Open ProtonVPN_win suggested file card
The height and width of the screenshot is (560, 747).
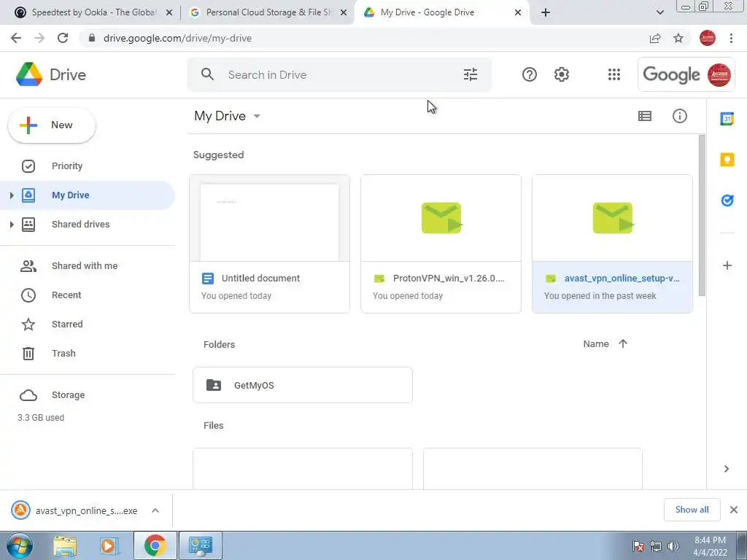441,244
